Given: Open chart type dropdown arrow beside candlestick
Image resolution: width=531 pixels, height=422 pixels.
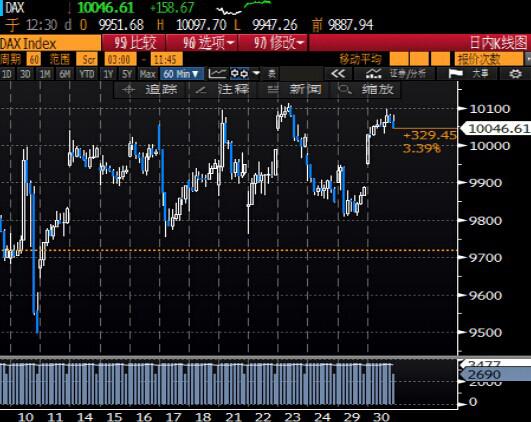Looking at the screenshot, I should pyautogui.click(x=256, y=73).
